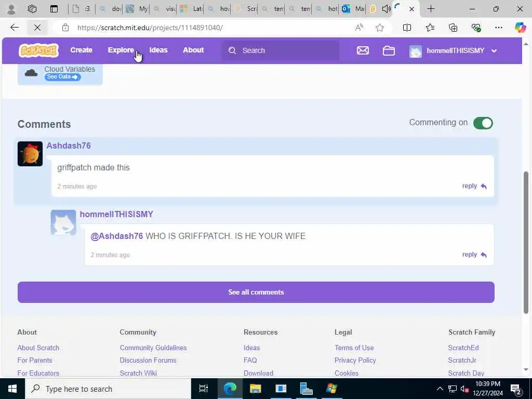The image size is (532, 399).
Task: Click the search magnifier icon in Scratch
Action: click(x=232, y=50)
